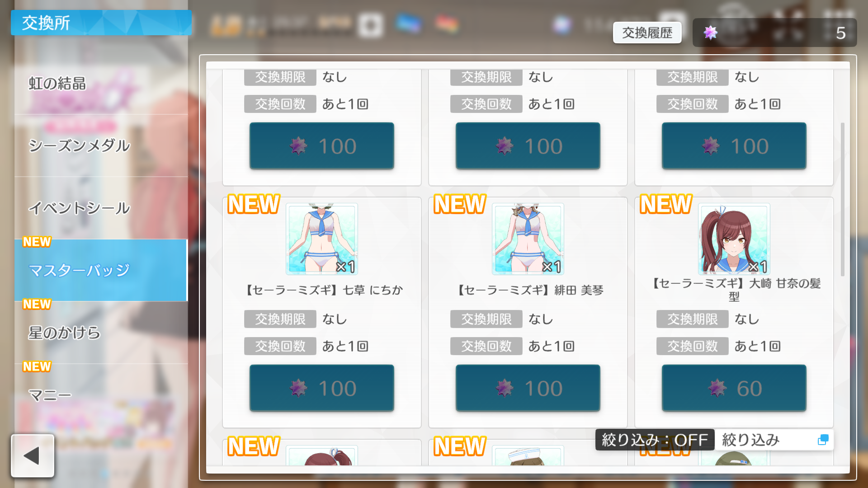Click the top-left item's 100 badge button

point(322,146)
